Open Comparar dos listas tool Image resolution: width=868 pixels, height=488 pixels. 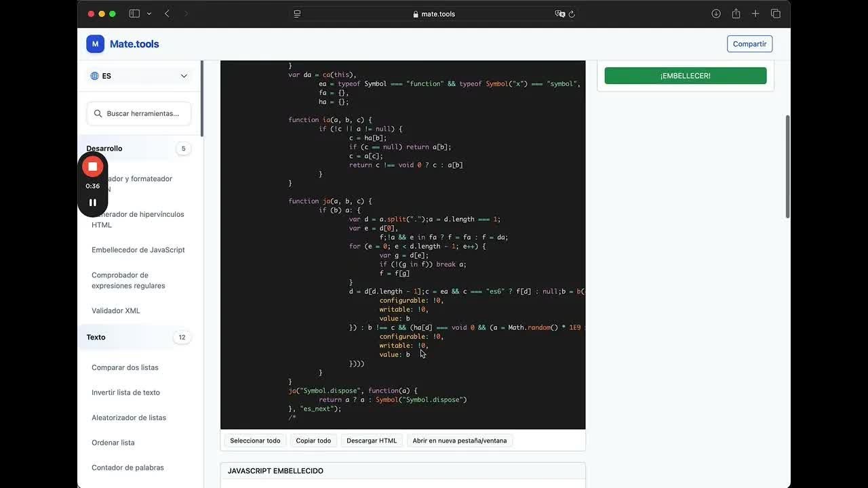coord(125,367)
